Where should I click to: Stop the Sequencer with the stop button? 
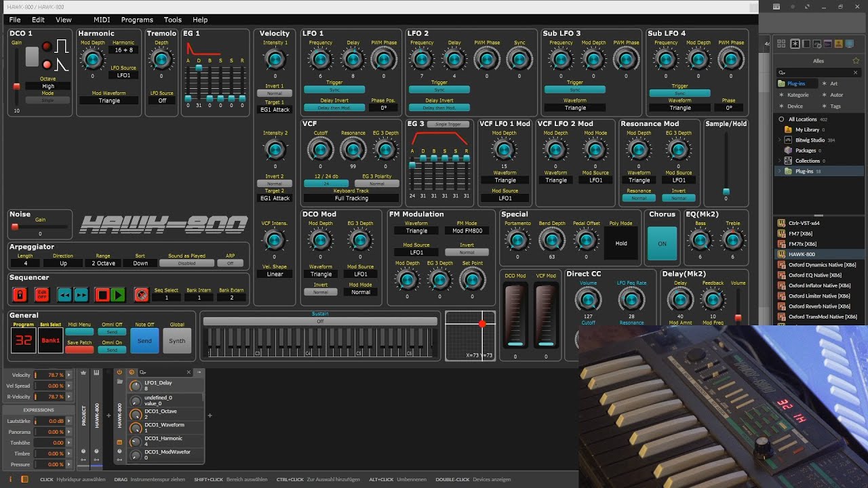[102, 295]
